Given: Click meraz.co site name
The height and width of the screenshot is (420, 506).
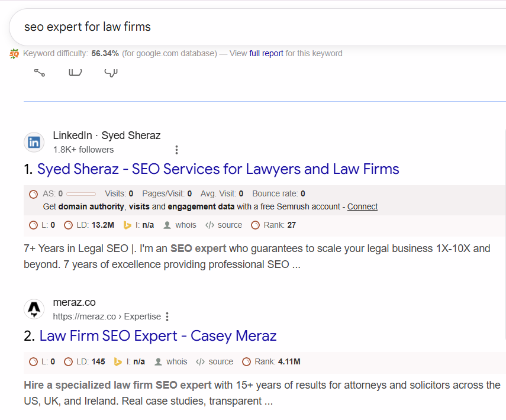Looking at the screenshot, I should click(74, 302).
